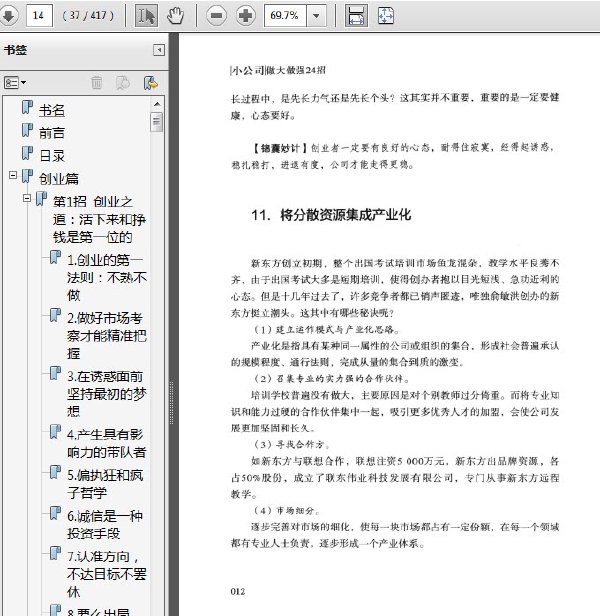The width and height of the screenshot is (600, 616).
Task: Collapse the 创业篇 bookmark node
Action: 13,175
